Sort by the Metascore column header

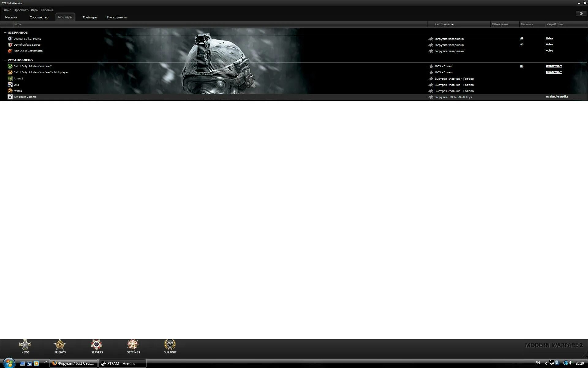click(532, 24)
